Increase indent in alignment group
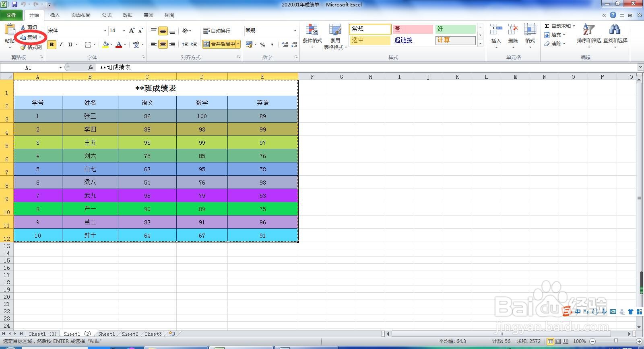The width and height of the screenshot is (644, 349). (194, 44)
